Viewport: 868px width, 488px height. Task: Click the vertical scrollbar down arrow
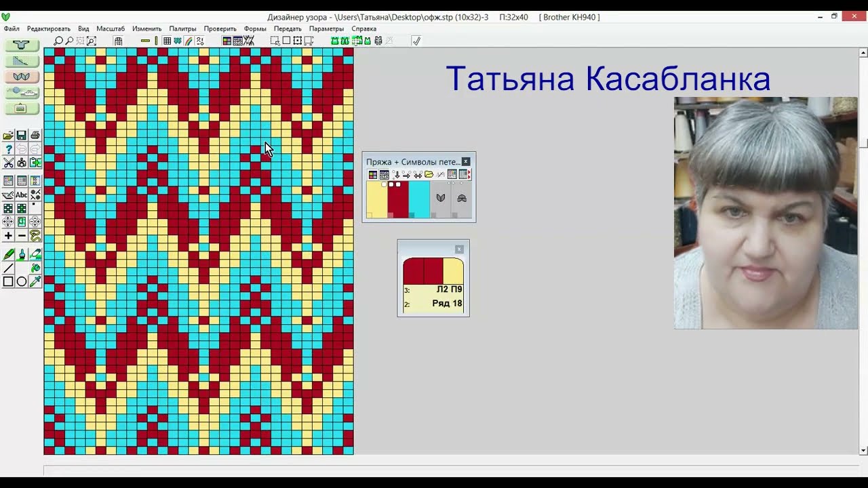[x=863, y=450]
